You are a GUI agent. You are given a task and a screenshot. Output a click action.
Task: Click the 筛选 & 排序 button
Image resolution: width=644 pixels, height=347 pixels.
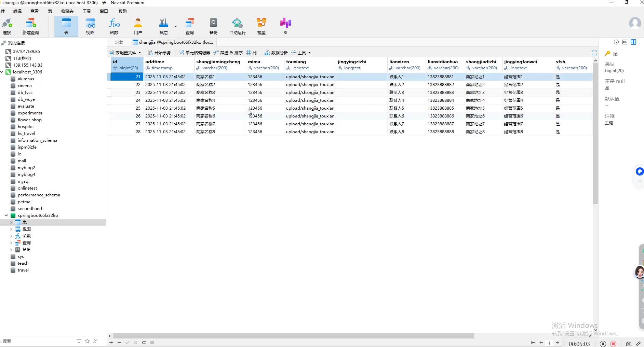pyautogui.click(x=228, y=53)
